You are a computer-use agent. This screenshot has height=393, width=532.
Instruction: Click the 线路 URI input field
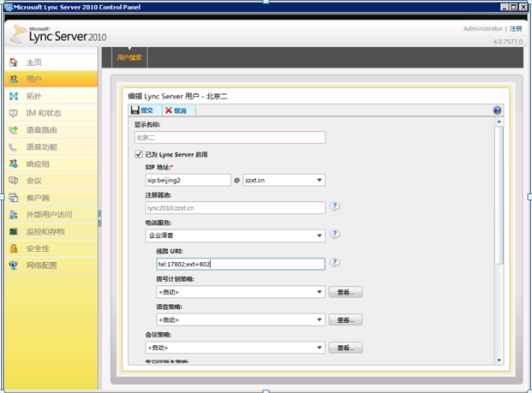click(241, 264)
